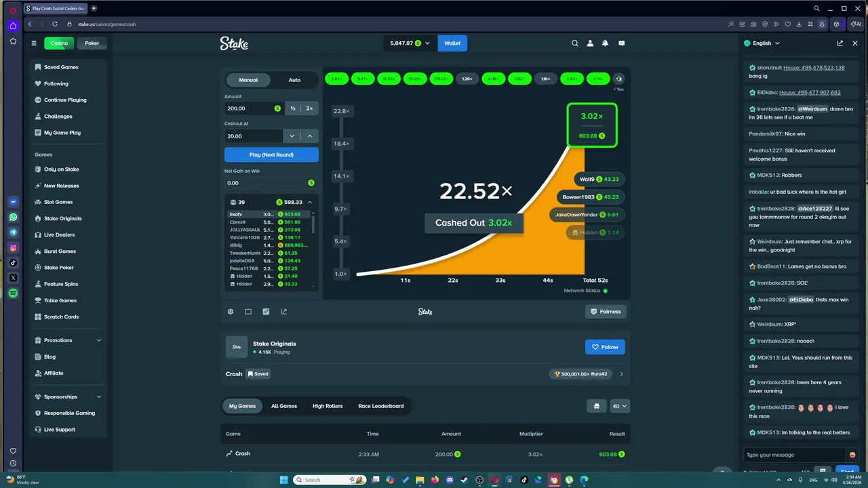
Task: Open Instagram in the browser sidebar
Action: (13, 248)
